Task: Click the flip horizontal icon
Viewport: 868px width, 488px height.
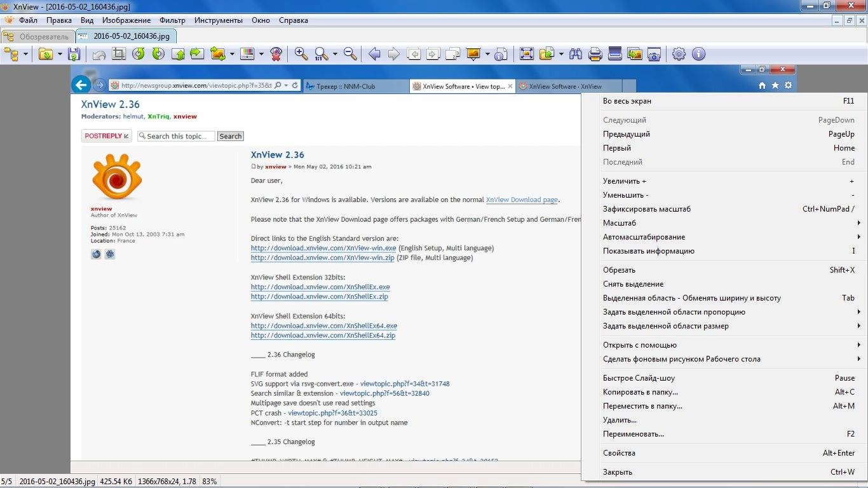Action: coord(198,55)
